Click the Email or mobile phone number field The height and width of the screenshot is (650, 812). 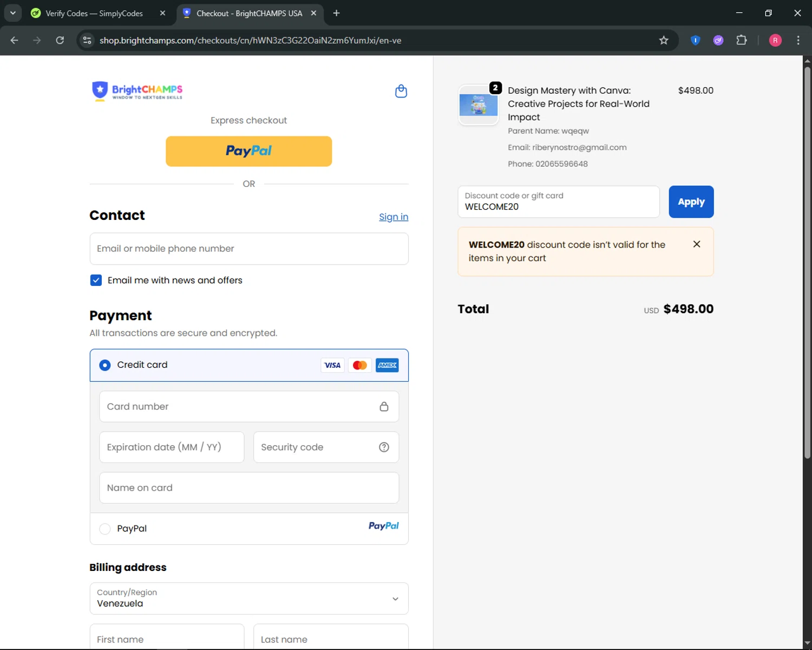click(249, 249)
